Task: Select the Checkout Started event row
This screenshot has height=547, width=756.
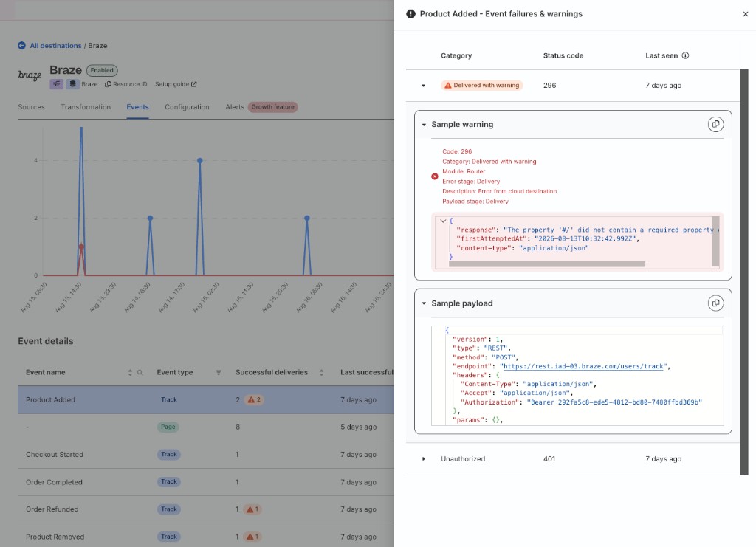Action: tap(206, 455)
